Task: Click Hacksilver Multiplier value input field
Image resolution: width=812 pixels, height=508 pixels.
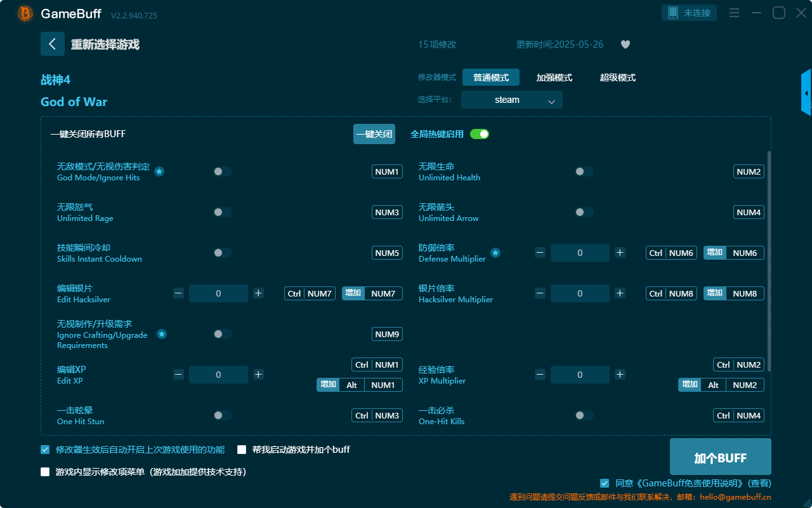Action: (580, 293)
